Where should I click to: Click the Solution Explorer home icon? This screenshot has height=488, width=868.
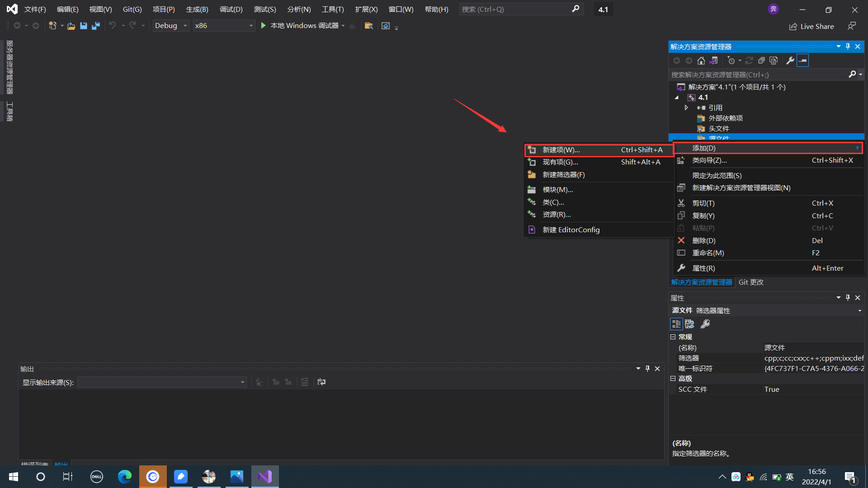(x=700, y=60)
